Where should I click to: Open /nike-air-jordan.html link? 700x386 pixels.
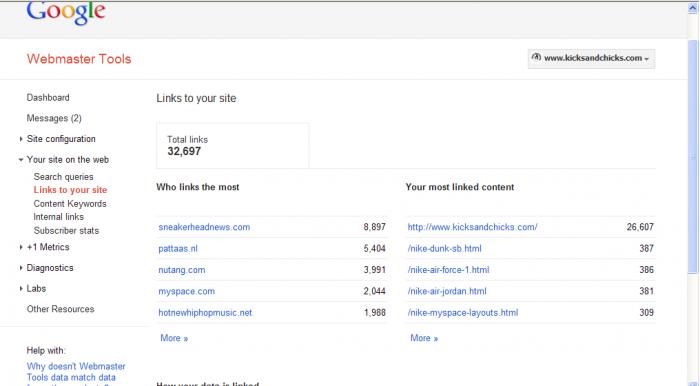pos(447,291)
